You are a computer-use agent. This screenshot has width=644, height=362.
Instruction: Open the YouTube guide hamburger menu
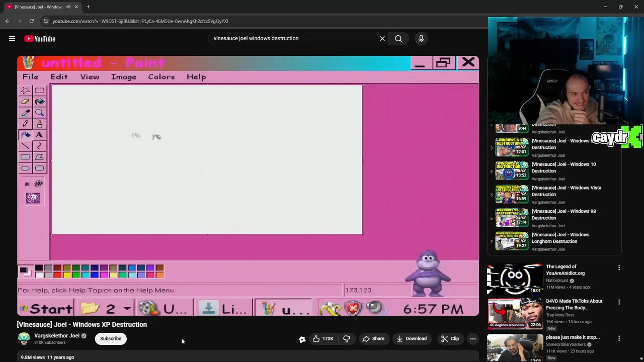[x=12, y=39]
